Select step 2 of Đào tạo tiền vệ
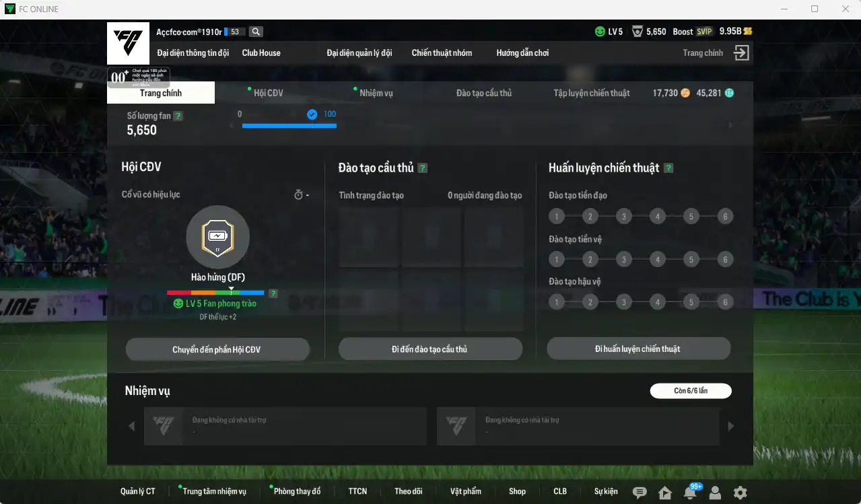This screenshot has height=504, width=861. pos(590,260)
